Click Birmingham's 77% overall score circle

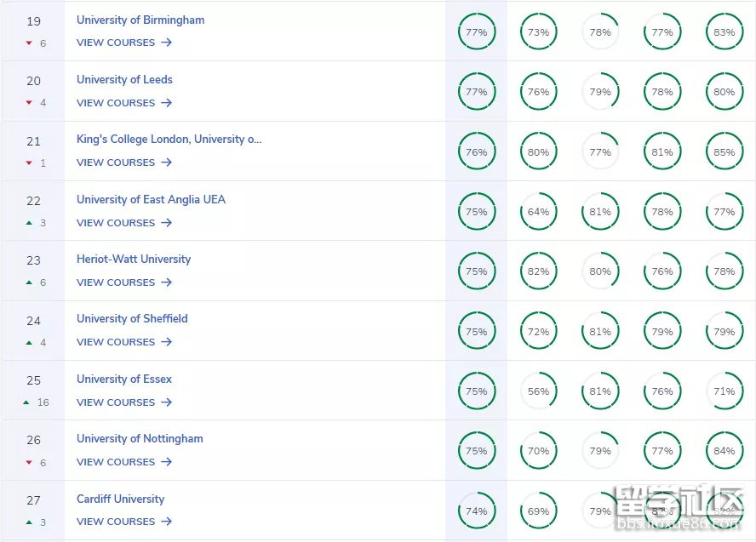[x=477, y=32]
